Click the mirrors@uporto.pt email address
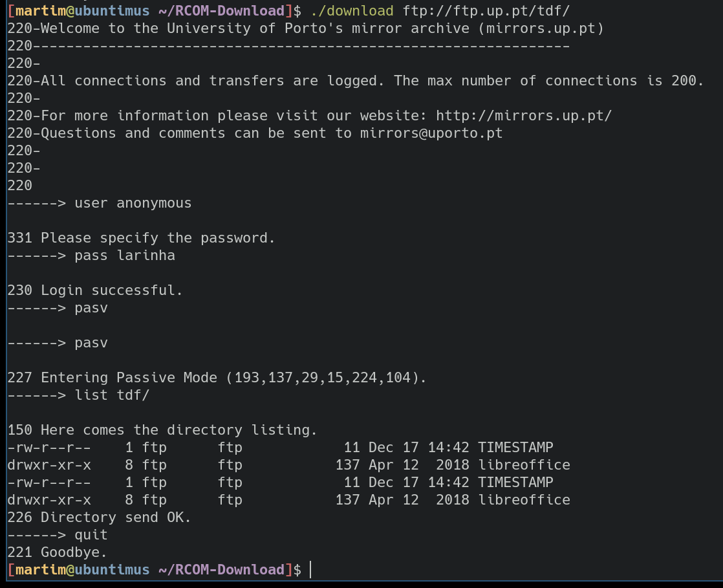Screen dimensions: 723x588 (x=431, y=133)
